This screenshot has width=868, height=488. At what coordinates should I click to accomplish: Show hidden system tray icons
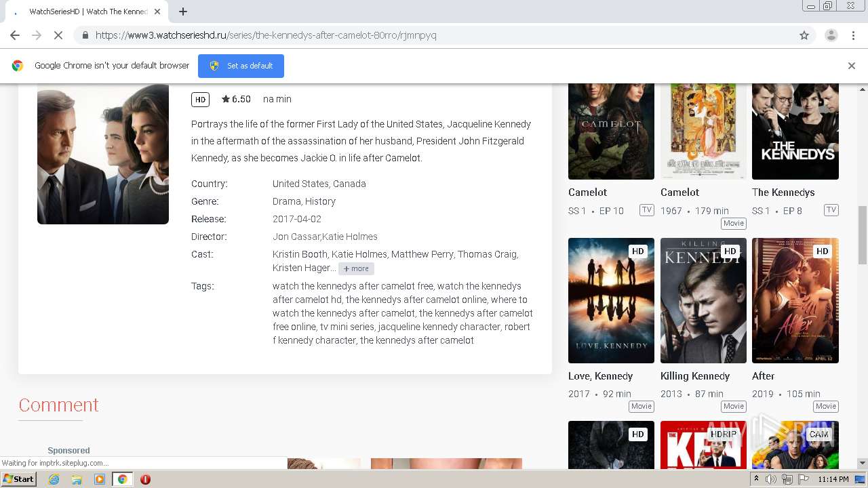coord(756,479)
